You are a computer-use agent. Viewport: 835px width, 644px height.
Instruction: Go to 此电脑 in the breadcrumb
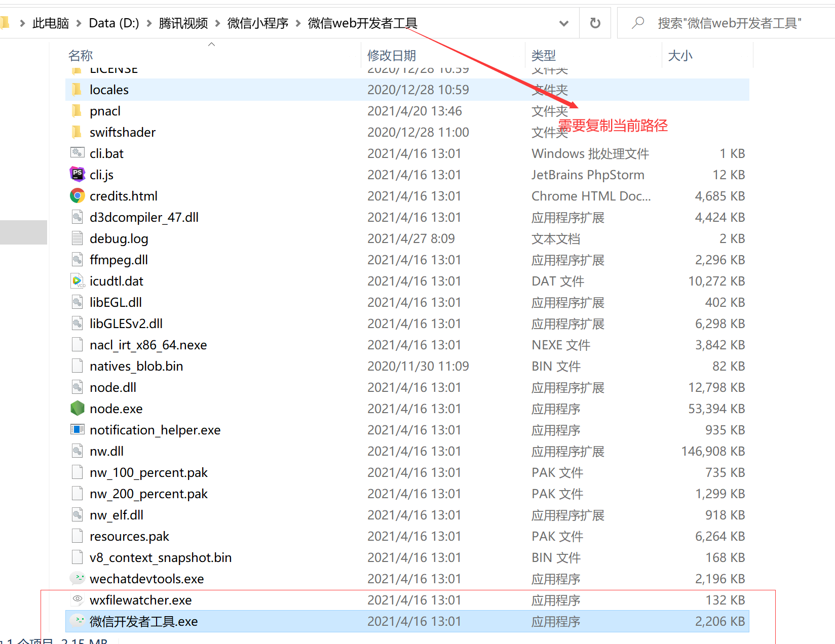(x=51, y=23)
